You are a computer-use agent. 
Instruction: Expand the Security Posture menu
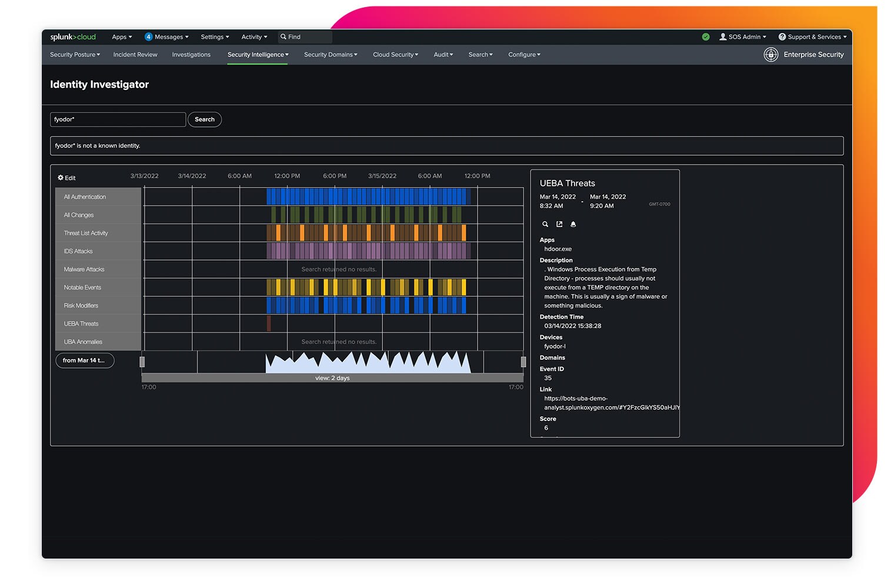click(x=75, y=55)
